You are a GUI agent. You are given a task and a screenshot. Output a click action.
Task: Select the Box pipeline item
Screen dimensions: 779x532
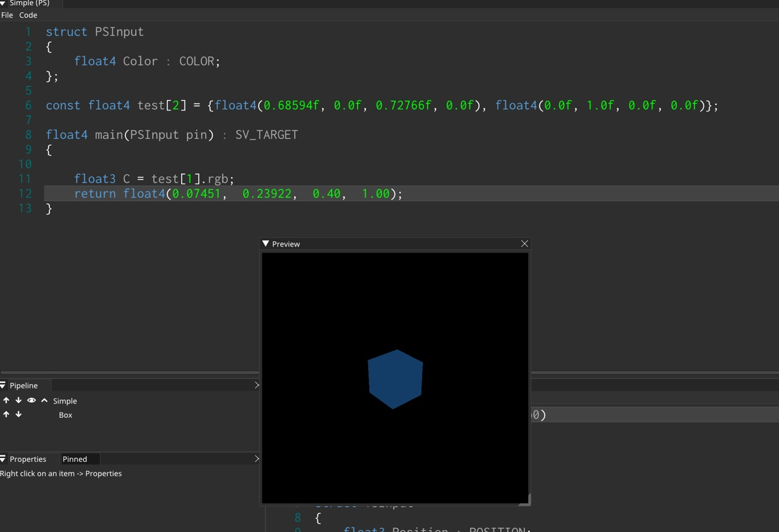click(x=66, y=415)
